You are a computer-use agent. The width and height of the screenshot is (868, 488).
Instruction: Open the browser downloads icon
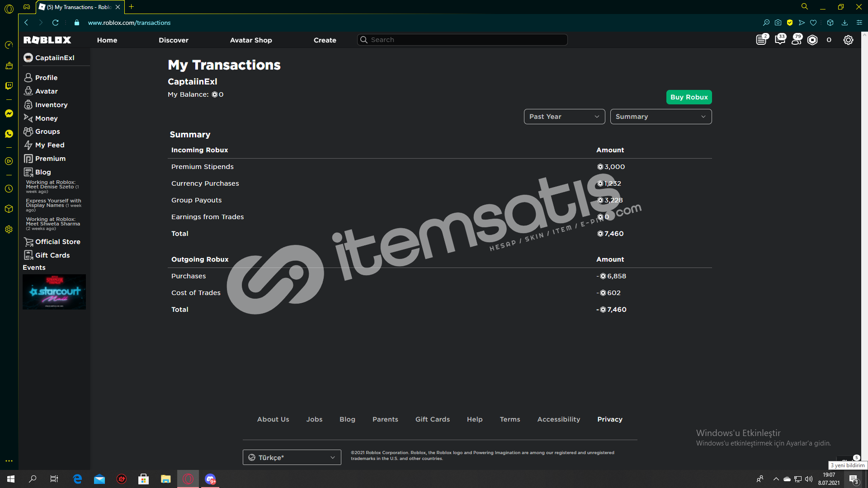point(844,23)
